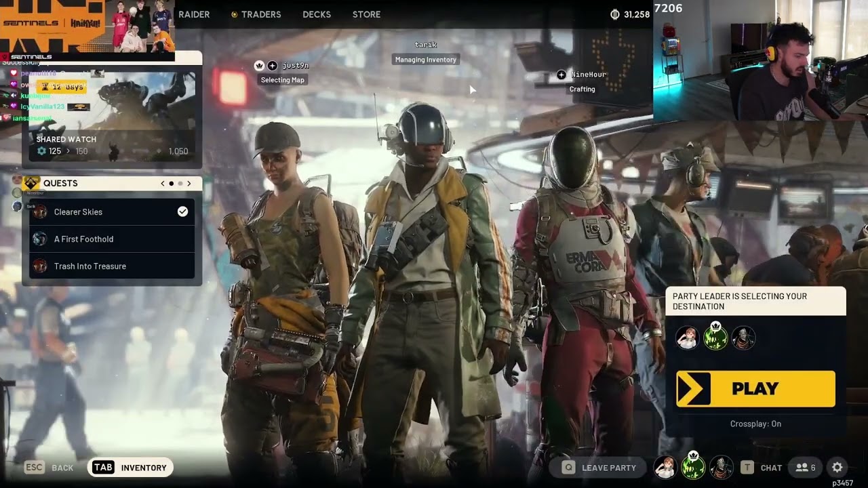Select the first Quests page dot
Viewport: 868px width, 488px height.
172,184
